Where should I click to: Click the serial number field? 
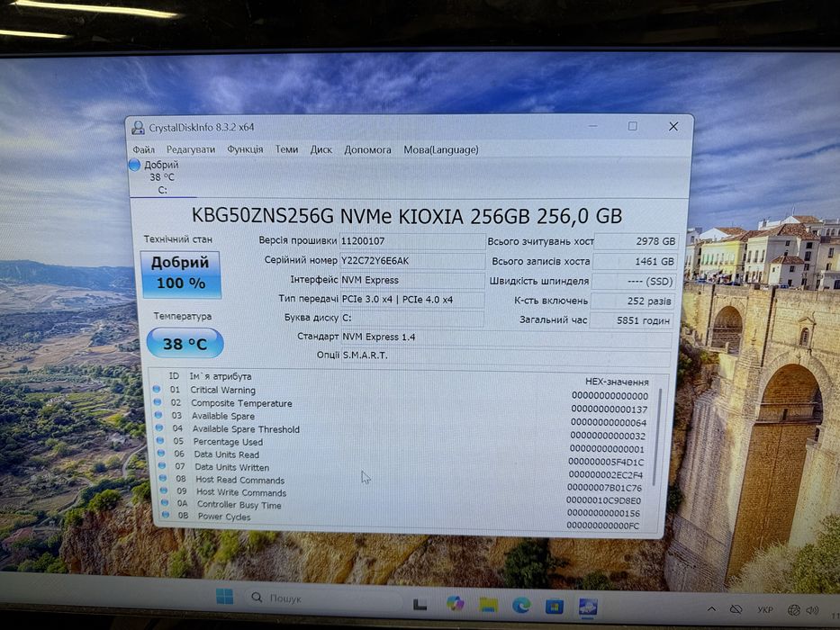click(x=412, y=261)
